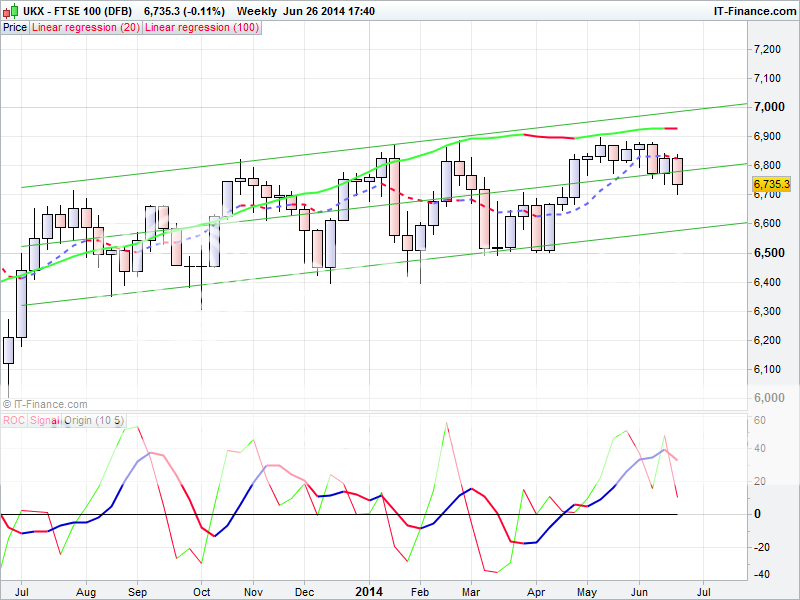
Task: Click the IT-Finance.com label at top right
Action: 755,11
